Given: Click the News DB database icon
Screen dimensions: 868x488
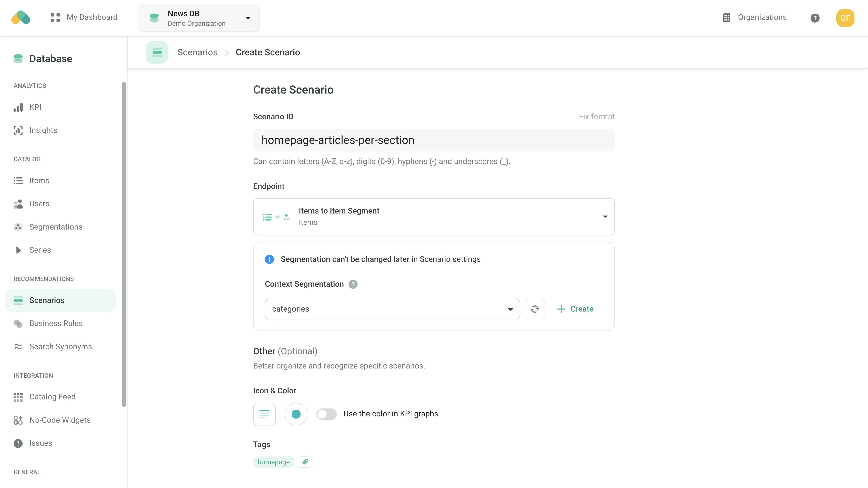Looking at the screenshot, I should pyautogui.click(x=154, y=18).
